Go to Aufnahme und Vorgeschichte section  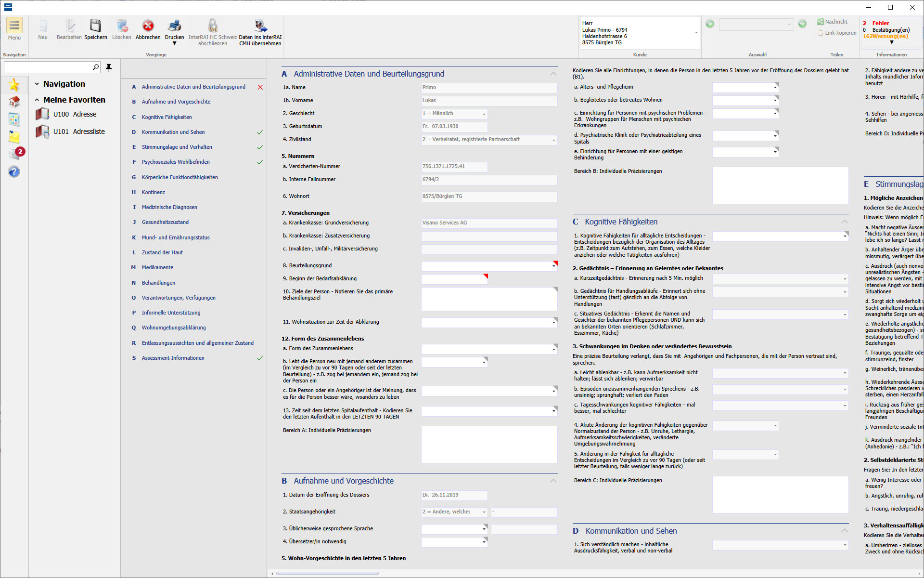(x=176, y=102)
